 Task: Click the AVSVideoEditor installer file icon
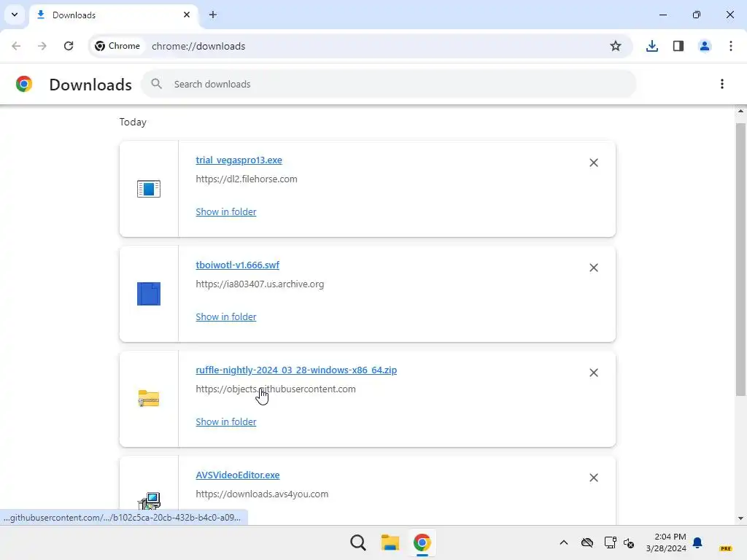[x=149, y=501]
